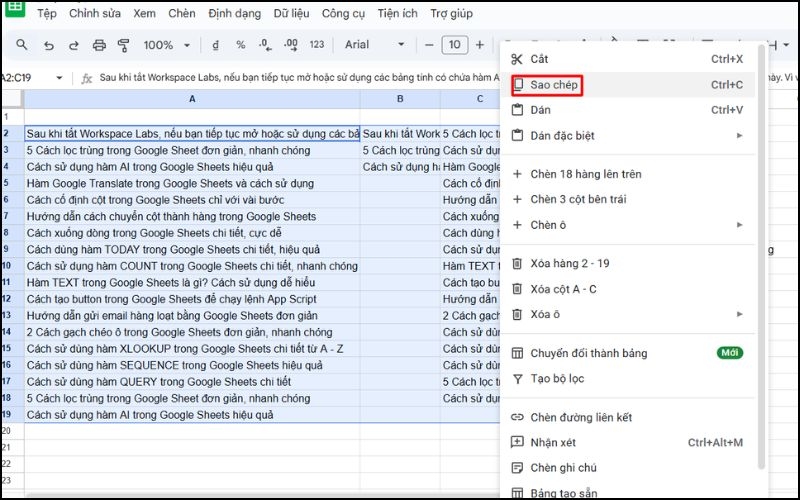
Task: Click cell 'Cách sử dụng hàm QUERY trong Google Sheets chi tiết'
Action: pos(192,382)
